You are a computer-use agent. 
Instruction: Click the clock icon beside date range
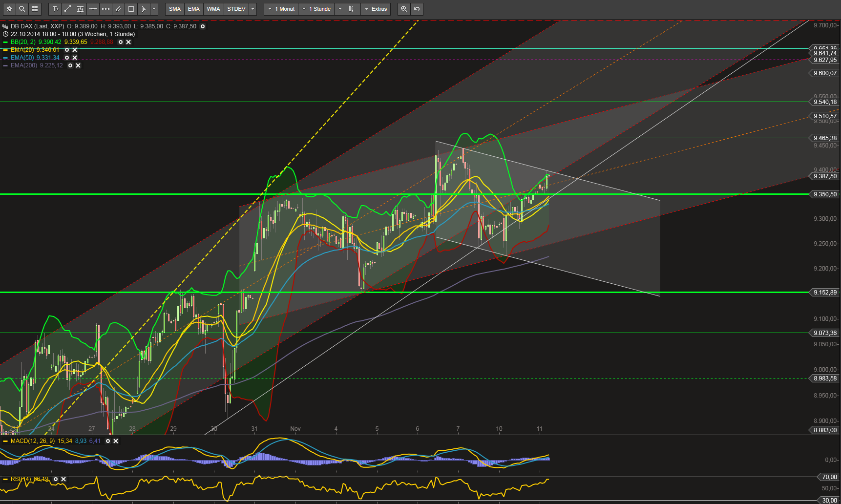tap(5, 34)
